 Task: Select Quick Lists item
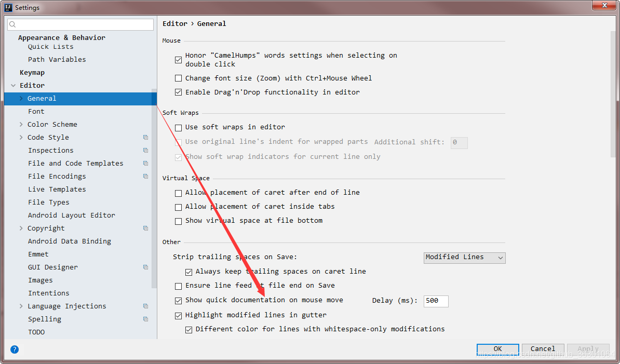(x=50, y=47)
